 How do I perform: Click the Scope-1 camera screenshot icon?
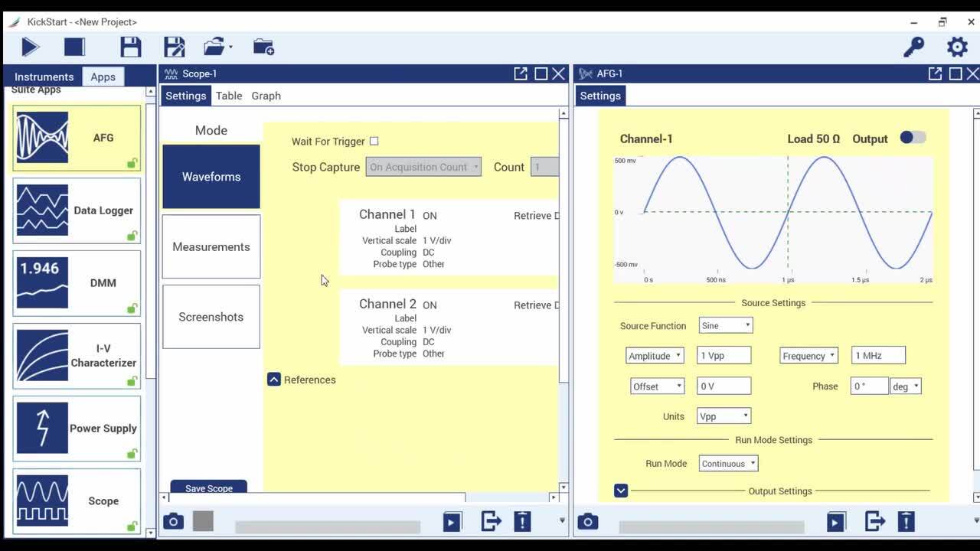point(174,522)
